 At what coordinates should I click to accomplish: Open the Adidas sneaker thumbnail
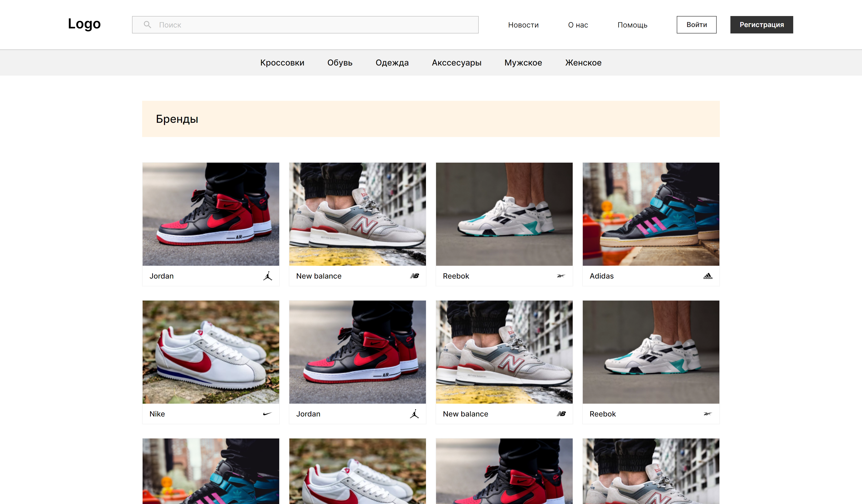(651, 214)
